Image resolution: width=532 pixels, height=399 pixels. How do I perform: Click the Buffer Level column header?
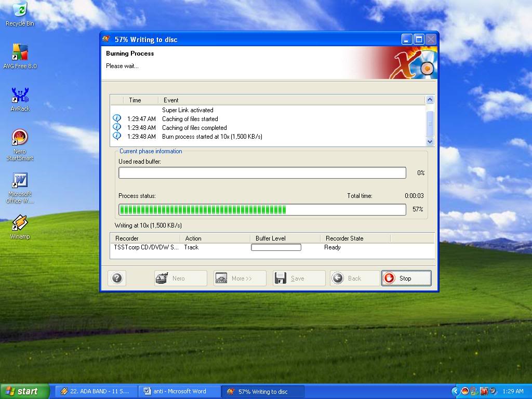285,238
